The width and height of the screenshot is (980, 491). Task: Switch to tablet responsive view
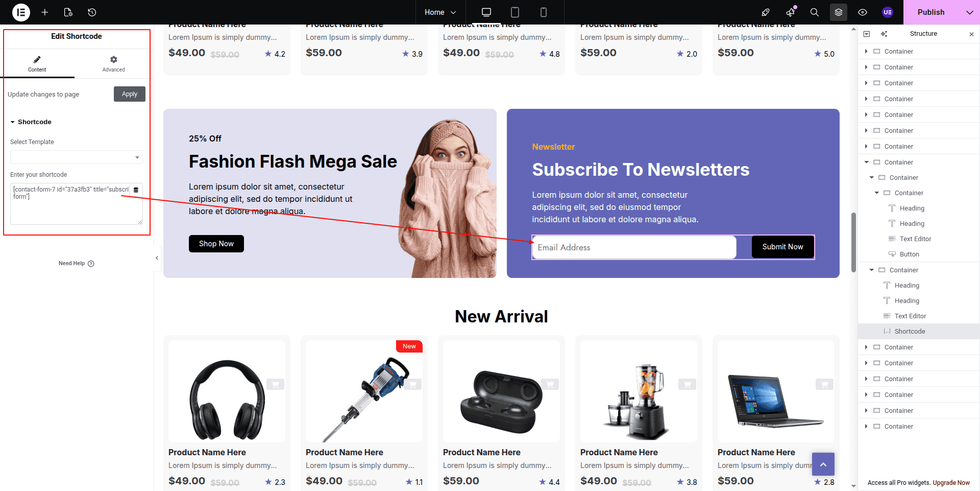pyautogui.click(x=515, y=12)
